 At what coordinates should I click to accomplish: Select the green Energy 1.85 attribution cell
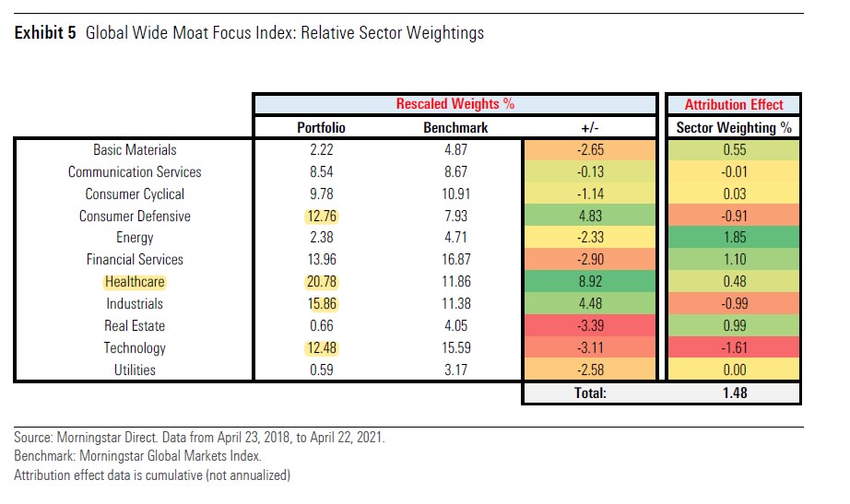(734, 238)
